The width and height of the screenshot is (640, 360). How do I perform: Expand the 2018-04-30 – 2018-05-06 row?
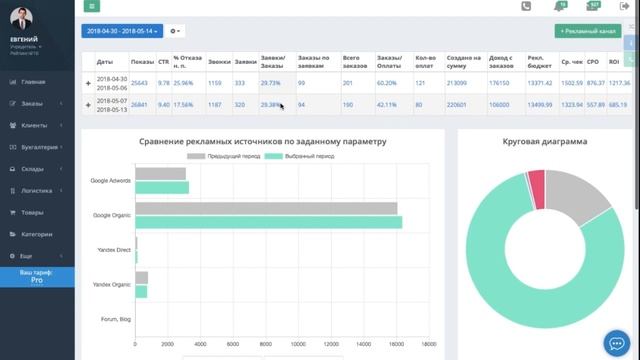tap(88, 83)
